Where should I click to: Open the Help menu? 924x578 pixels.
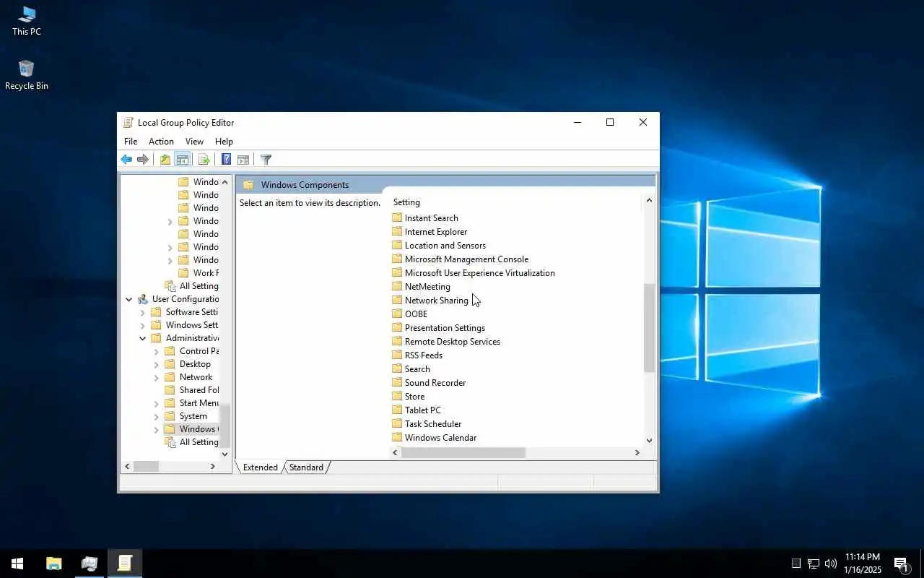pyautogui.click(x=224, y=142)
